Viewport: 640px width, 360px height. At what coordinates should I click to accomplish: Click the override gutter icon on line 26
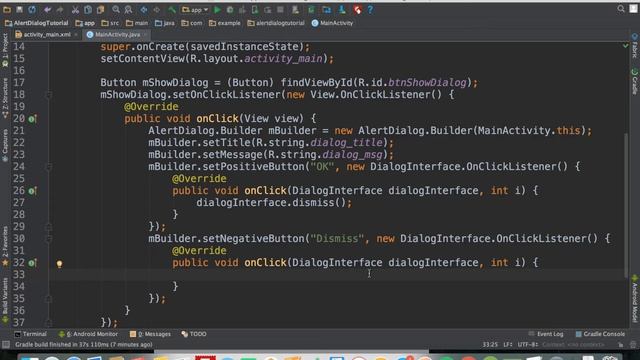tap(33, 191)
